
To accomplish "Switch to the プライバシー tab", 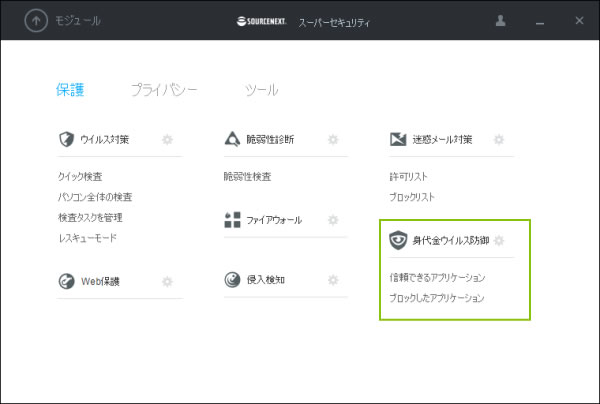I will pyautogui.click(x=165, y=90).
